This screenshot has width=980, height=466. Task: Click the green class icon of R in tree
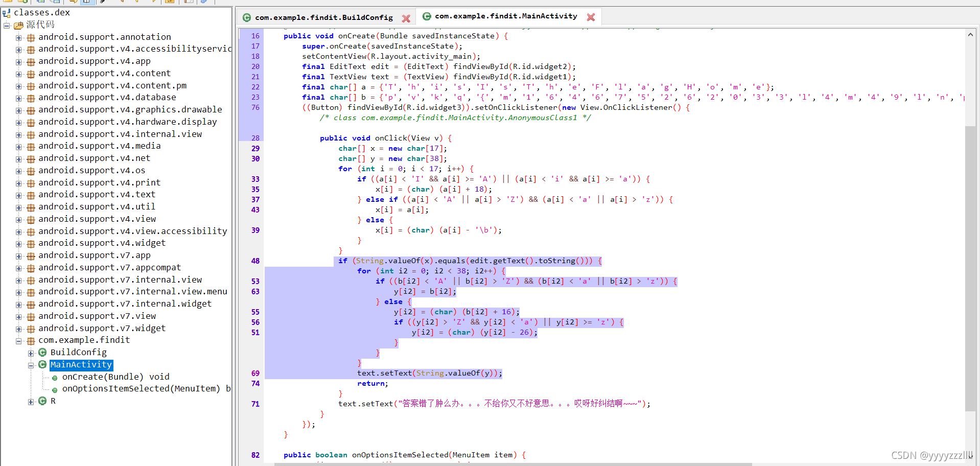point(42,401)
